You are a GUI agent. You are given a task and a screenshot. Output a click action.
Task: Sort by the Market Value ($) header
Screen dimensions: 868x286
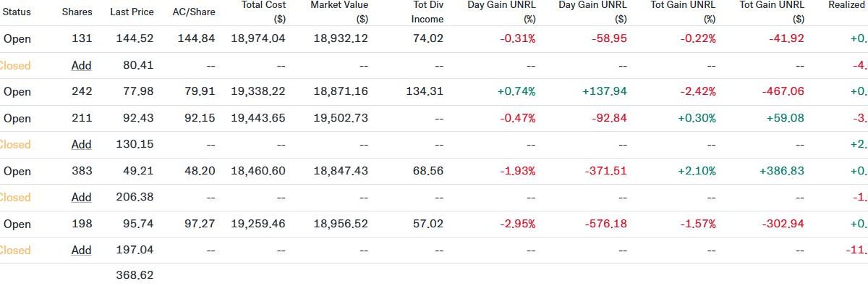(x=339, y=12)
